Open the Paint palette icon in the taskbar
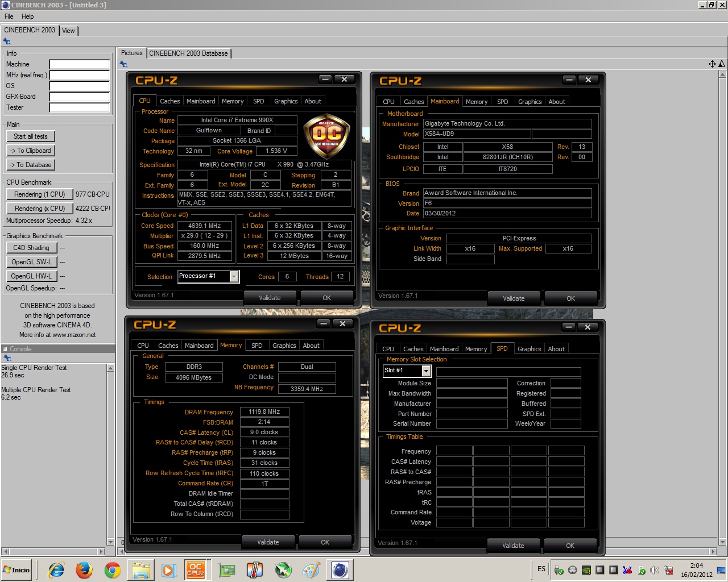This screenshot has width=728, height=582. pos(311,569)
